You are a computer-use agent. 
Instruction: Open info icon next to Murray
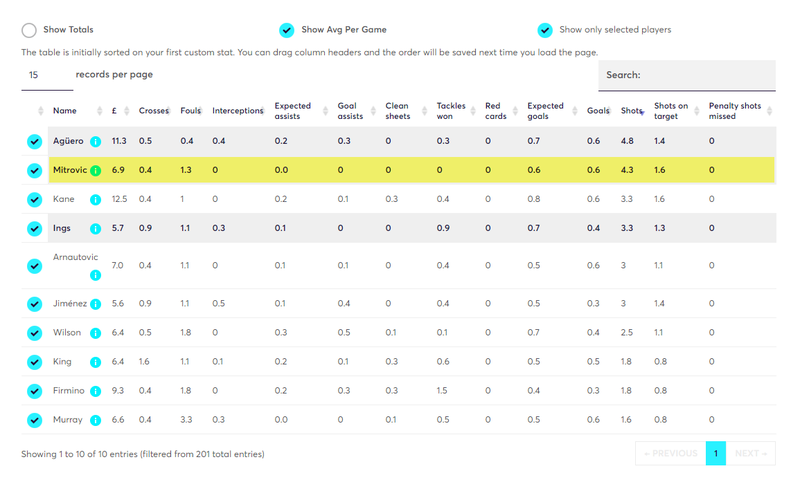[95, 421]
